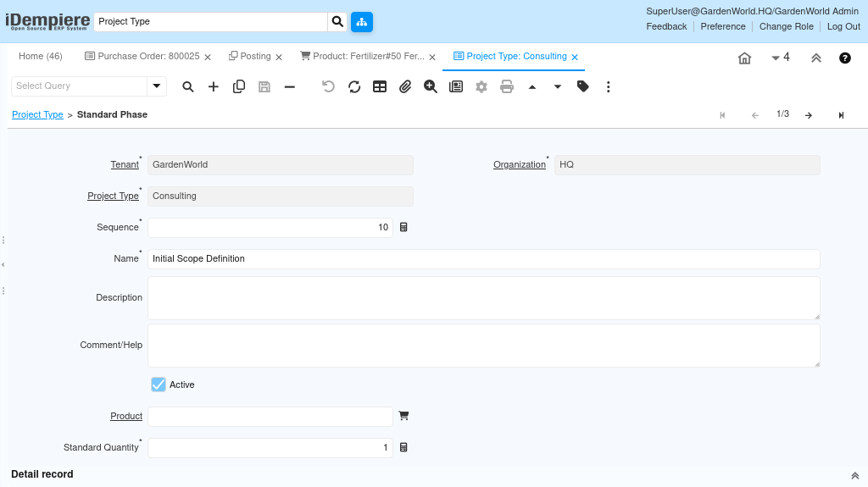Toggle grid view icon in toolbar
The width and height of the screenshot is (868, 487).
(x=380, y=86)
